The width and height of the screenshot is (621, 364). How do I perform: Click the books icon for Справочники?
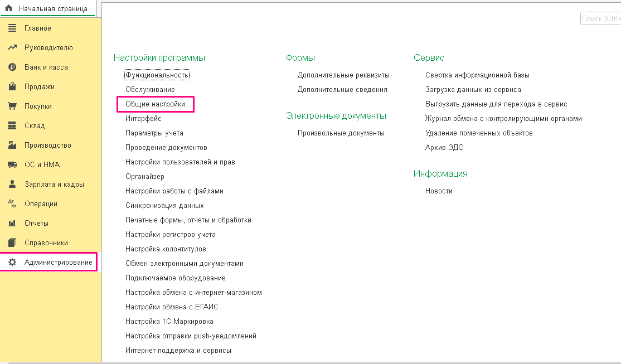point(12,242)
